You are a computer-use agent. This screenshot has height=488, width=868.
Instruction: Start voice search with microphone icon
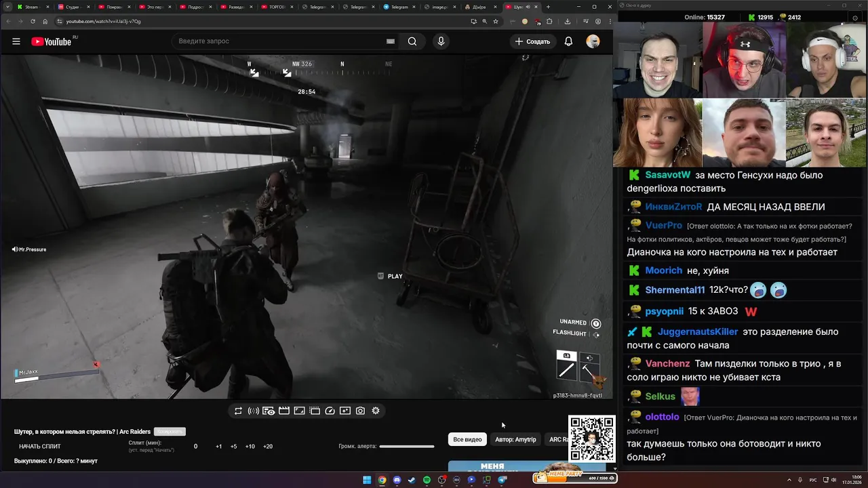(x=441, y=41)
